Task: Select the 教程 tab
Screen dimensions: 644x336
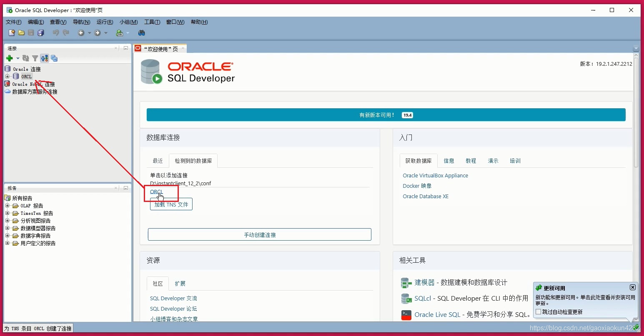Action: [x=471, y=161]
